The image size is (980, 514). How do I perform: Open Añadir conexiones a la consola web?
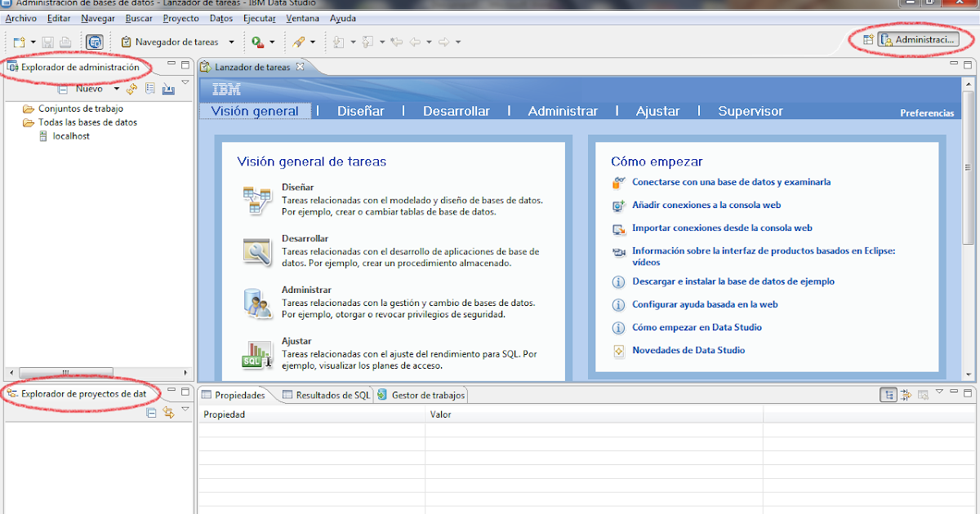point(706,205)
